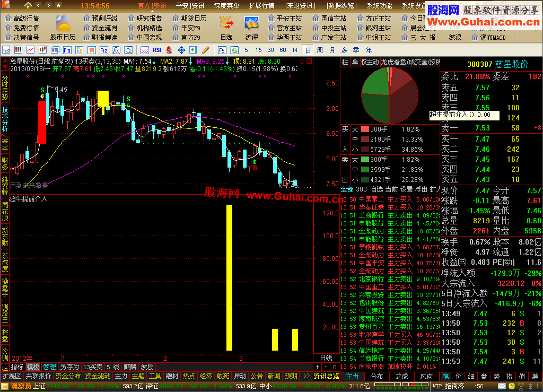Click the mail envelope icon in status bar
The width and height of the screenshot is (543, 392).
click(x=502, y=386)
